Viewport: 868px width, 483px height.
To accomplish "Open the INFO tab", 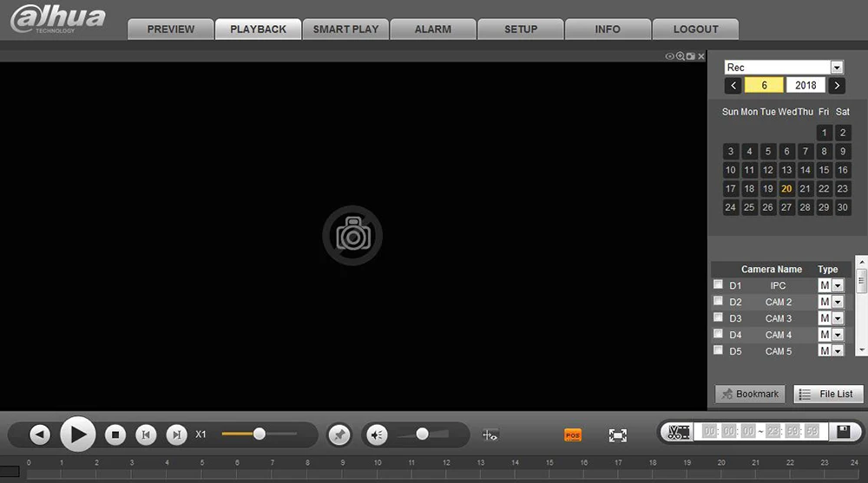I will pos(608,29).
